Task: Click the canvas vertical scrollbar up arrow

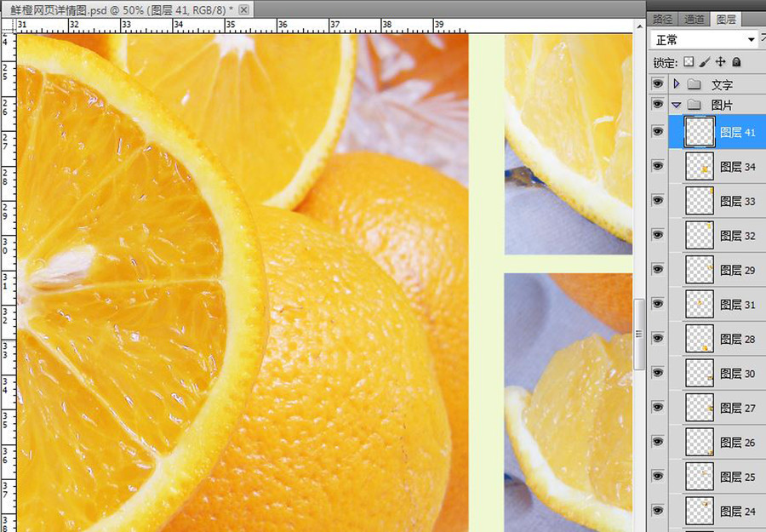Action: [x=639, y=26]
